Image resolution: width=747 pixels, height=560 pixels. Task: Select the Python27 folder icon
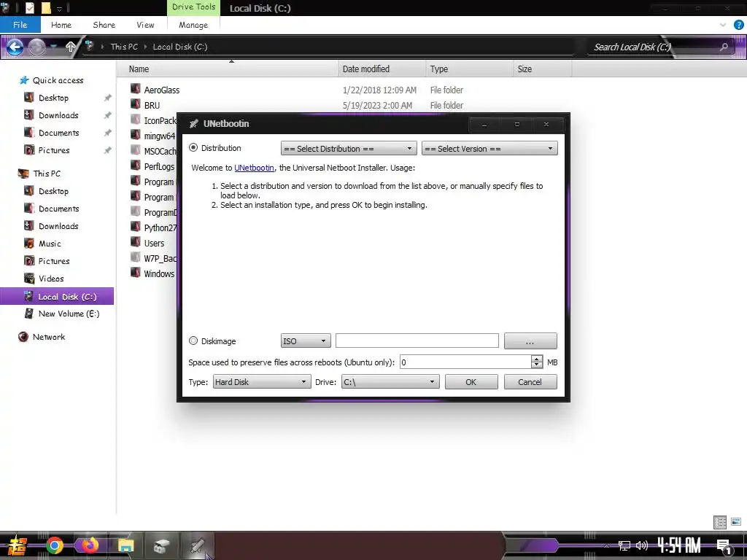pos(136,227)
